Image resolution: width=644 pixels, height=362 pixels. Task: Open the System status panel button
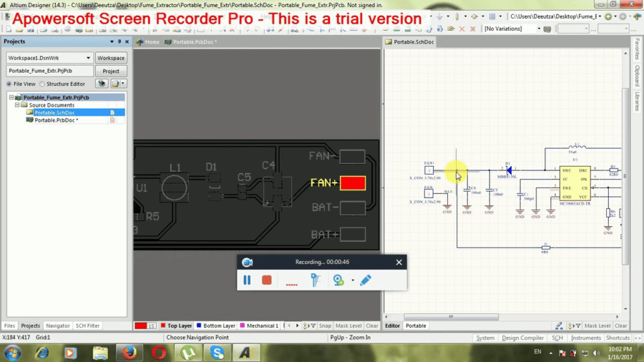point(485,337)
